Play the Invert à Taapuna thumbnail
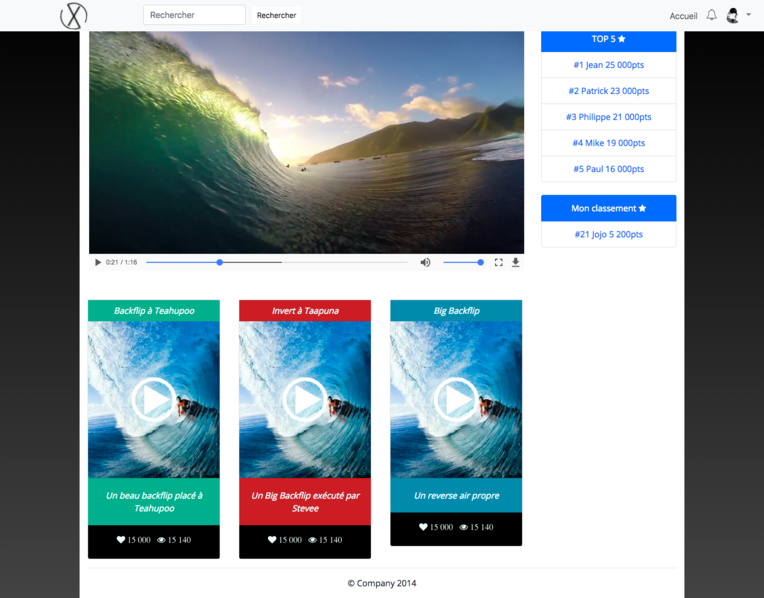Viewport: 764px width, 598px height. click(305, 400)
